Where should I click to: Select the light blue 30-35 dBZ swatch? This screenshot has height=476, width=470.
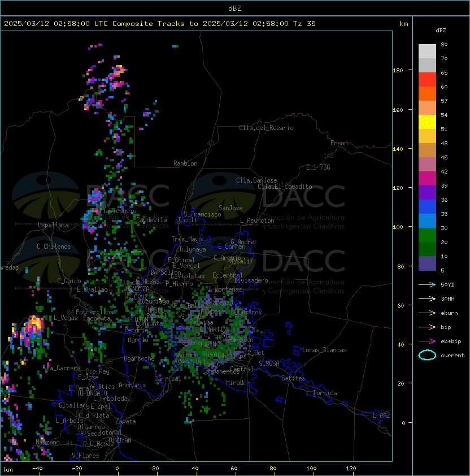coord(427,220)
